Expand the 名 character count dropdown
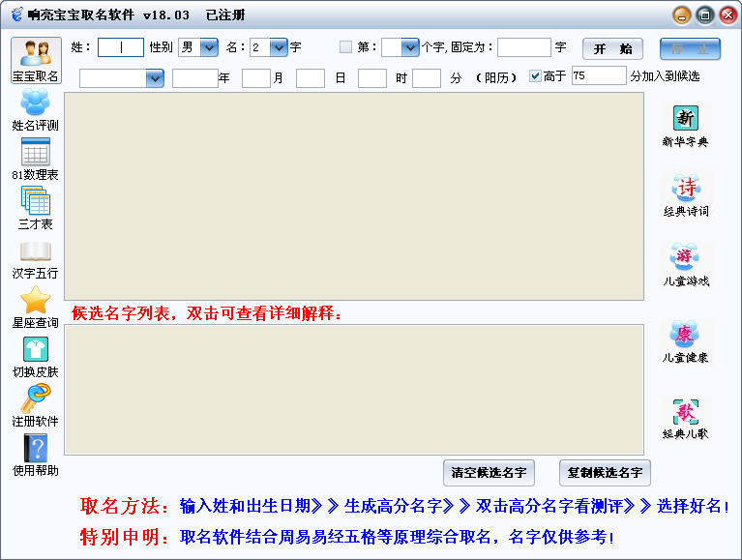Screen dimensions: 742x560 (x=279, y=47)
